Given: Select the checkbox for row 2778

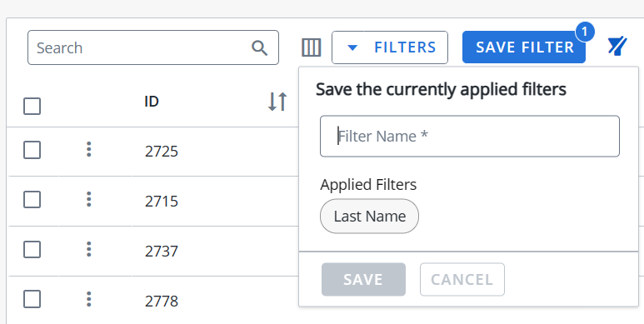Looking at the screenshot, I should point(32,299).
